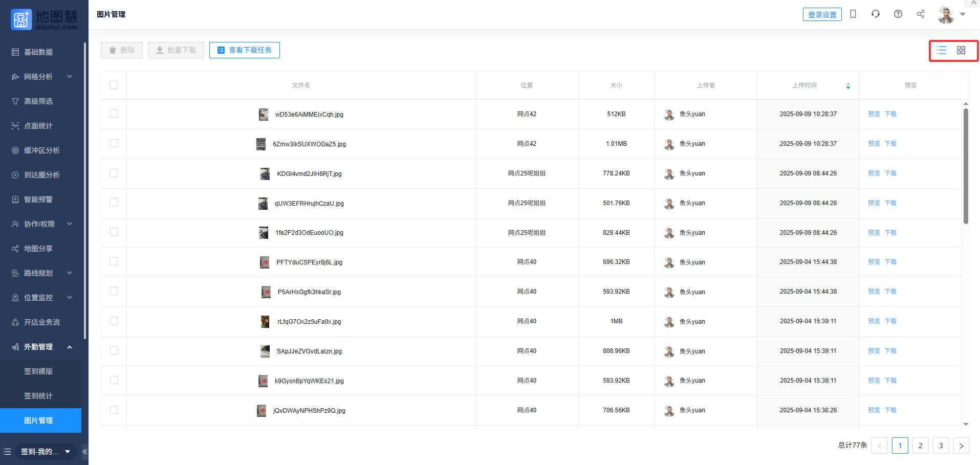Toggle the select-all checkbox in table header

[x=114, y=85]
